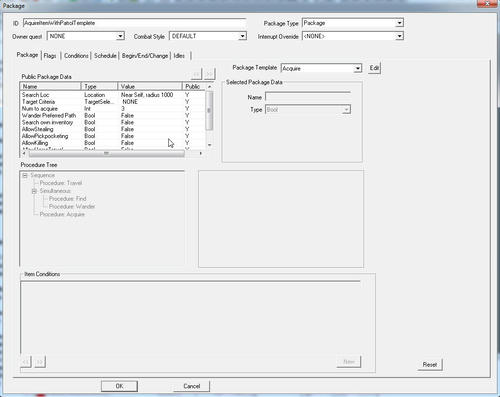This screenshot has width=500, height=397.
Task: Select the Target Criteria row
Action: click(113, 102)
